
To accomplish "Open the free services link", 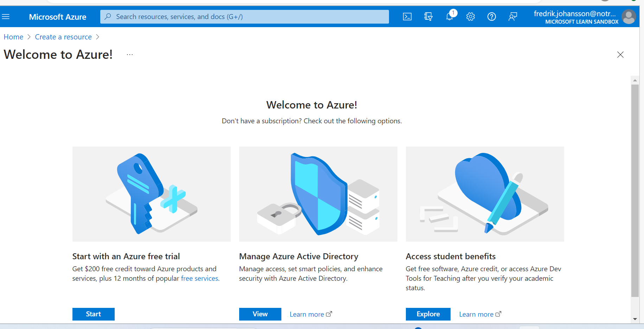I will click(x=199, y=278).
